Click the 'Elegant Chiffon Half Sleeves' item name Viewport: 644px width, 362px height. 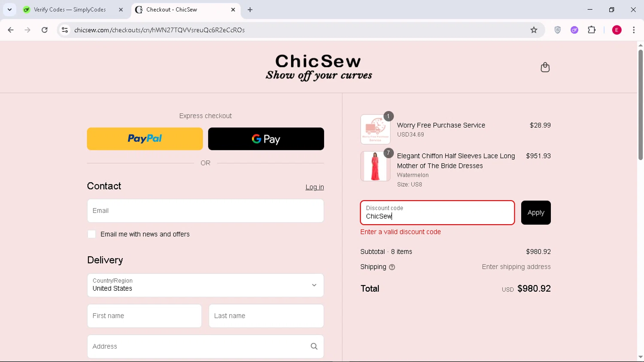coord(456,161)
